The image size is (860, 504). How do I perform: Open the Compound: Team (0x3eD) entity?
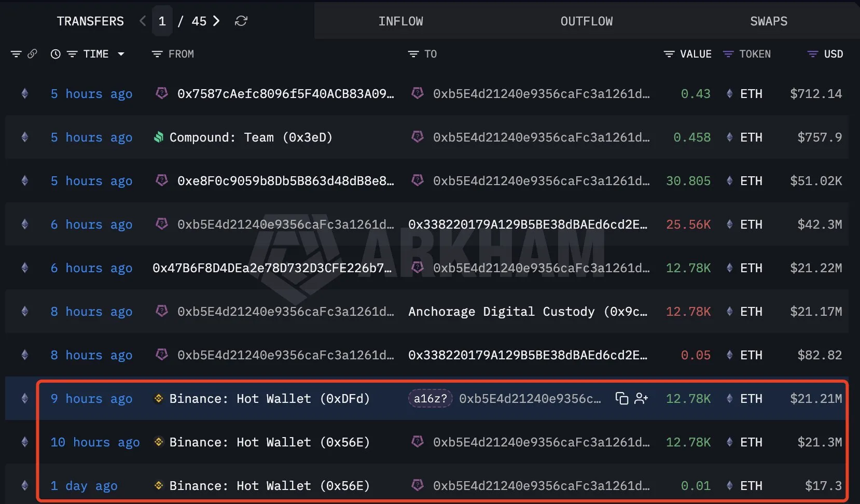tap(251, 137)
